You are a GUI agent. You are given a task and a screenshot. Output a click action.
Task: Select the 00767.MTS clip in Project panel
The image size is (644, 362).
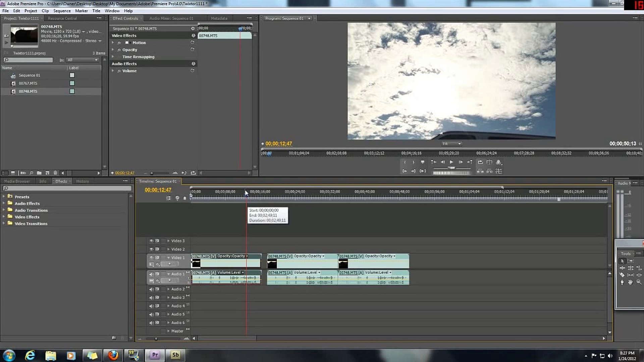[28, 83]
